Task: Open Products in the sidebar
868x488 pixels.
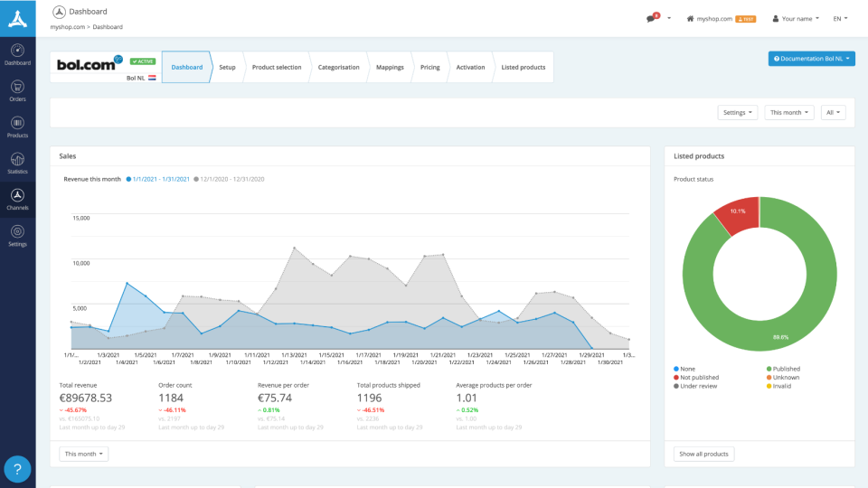Action: point(18,127)
